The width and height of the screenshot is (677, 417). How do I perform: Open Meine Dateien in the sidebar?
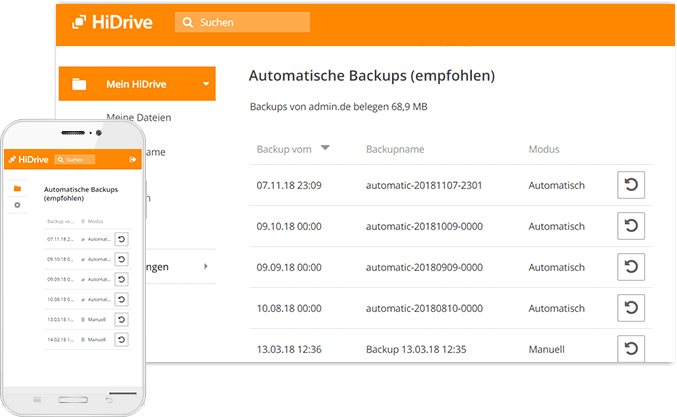coord(139,117)
